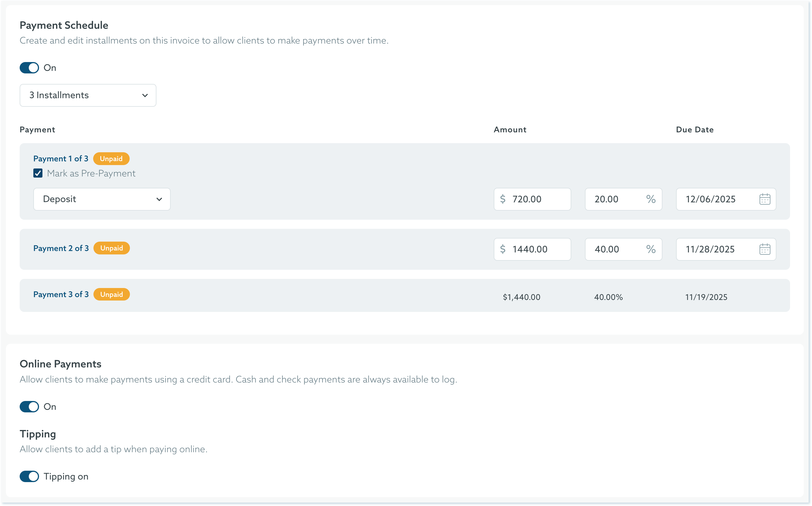Expand the Deposit payment type dropdown
The image size is (812, 506).
point(102,199)
